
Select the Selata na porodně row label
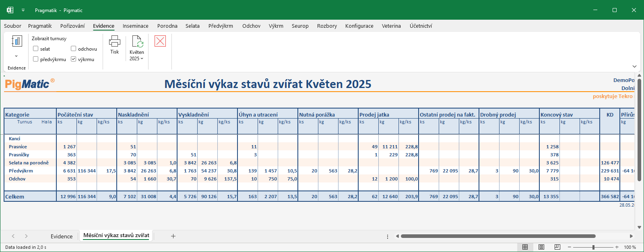click(x=29, y=163)
